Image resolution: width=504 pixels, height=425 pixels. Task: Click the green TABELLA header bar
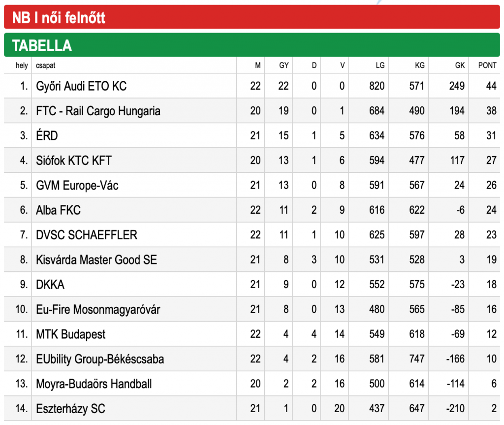[252, 45]
